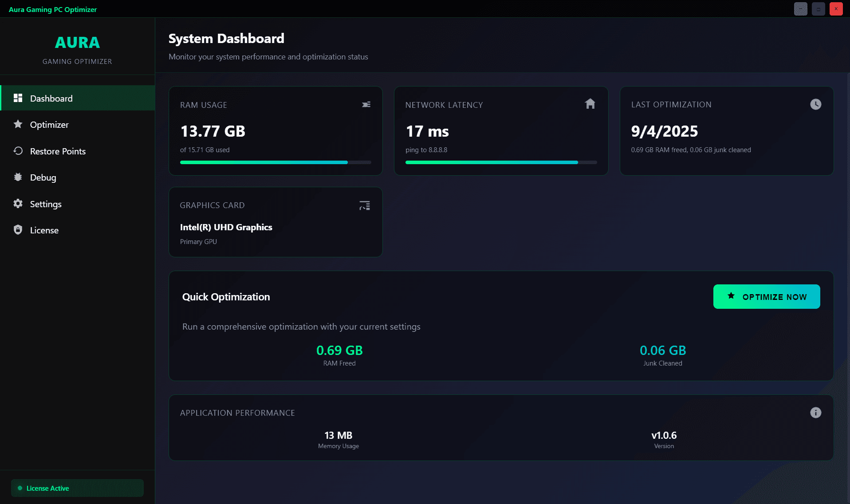Click the Settings gear icon
850x504 pixels.
pyautogui.click(x=18, y=204)
